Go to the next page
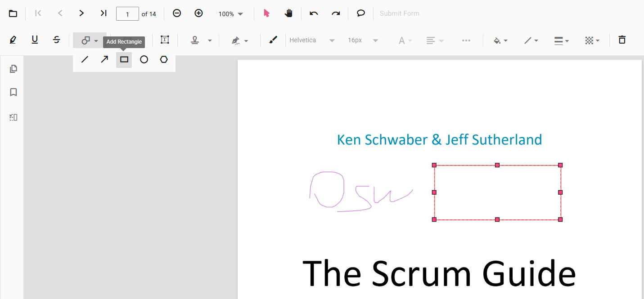This screenshot has height=299, width=644. (x=81, y=13)
